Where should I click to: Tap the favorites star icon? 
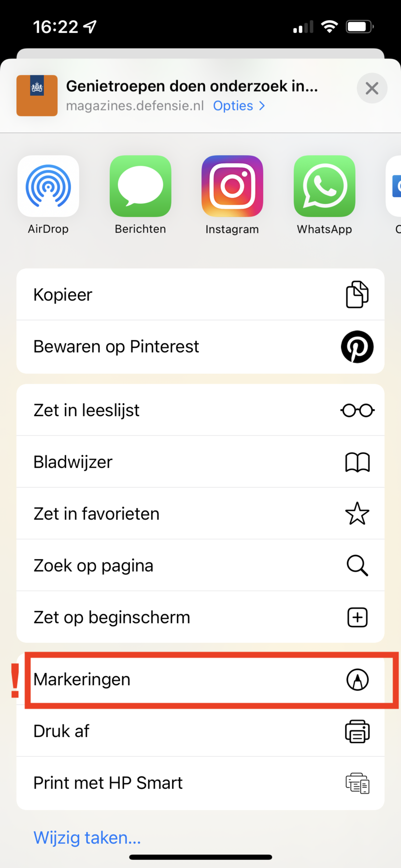pos(357,514)
